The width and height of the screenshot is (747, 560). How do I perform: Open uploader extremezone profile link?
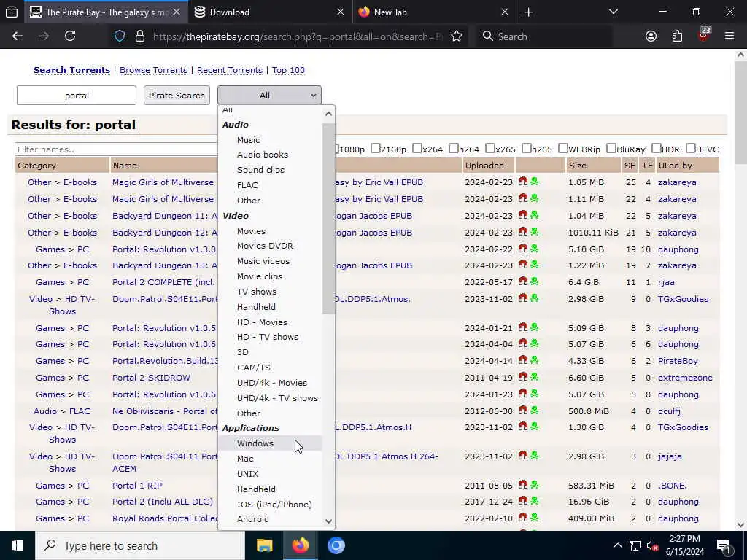click(685, 378)
